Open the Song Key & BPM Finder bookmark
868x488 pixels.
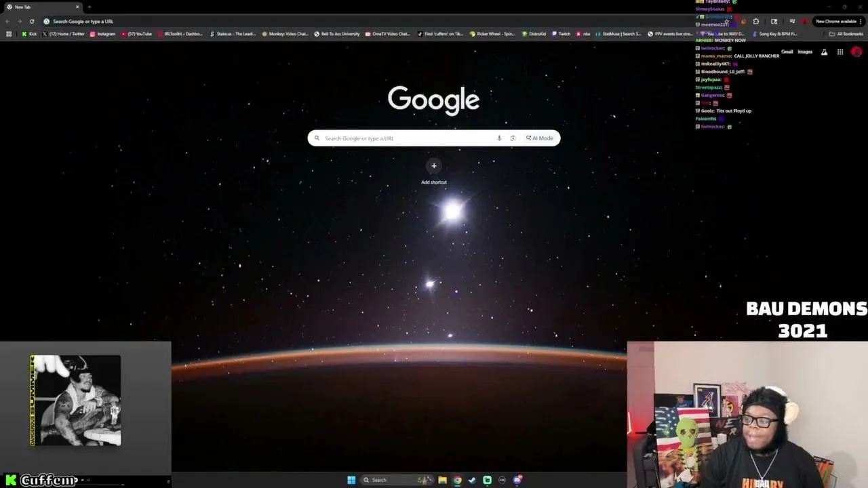click(x=774, y=34)
